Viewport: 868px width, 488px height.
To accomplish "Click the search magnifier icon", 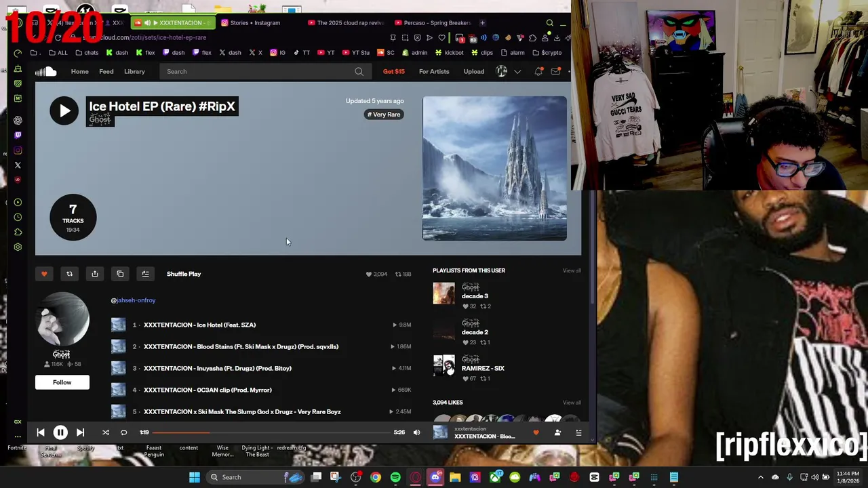I will click(359, 71).
